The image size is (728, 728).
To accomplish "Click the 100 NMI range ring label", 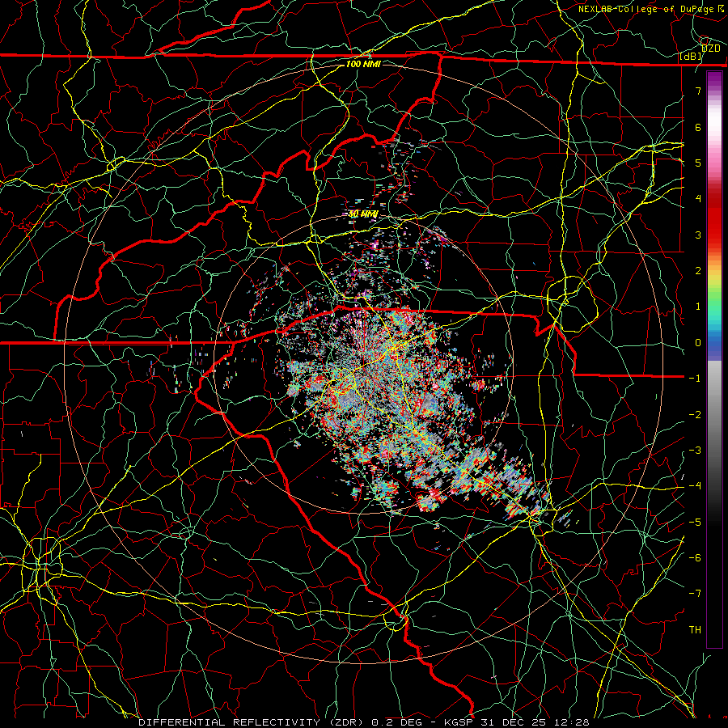I will click(x=363, y=64).
